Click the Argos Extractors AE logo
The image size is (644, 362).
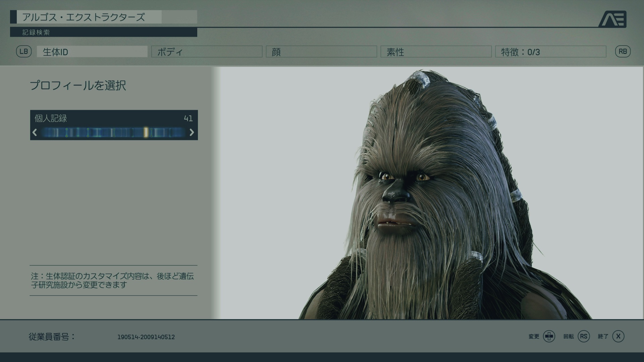(x=612, y=19)
